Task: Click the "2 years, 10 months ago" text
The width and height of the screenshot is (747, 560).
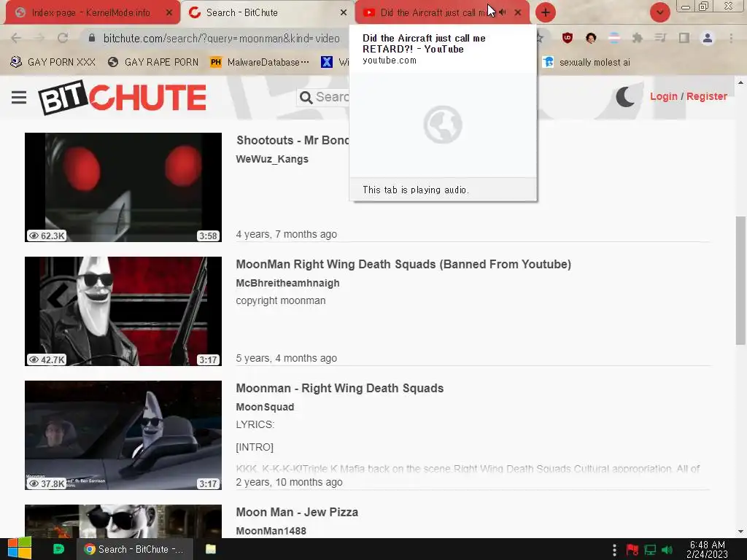Action: (289, 482)
